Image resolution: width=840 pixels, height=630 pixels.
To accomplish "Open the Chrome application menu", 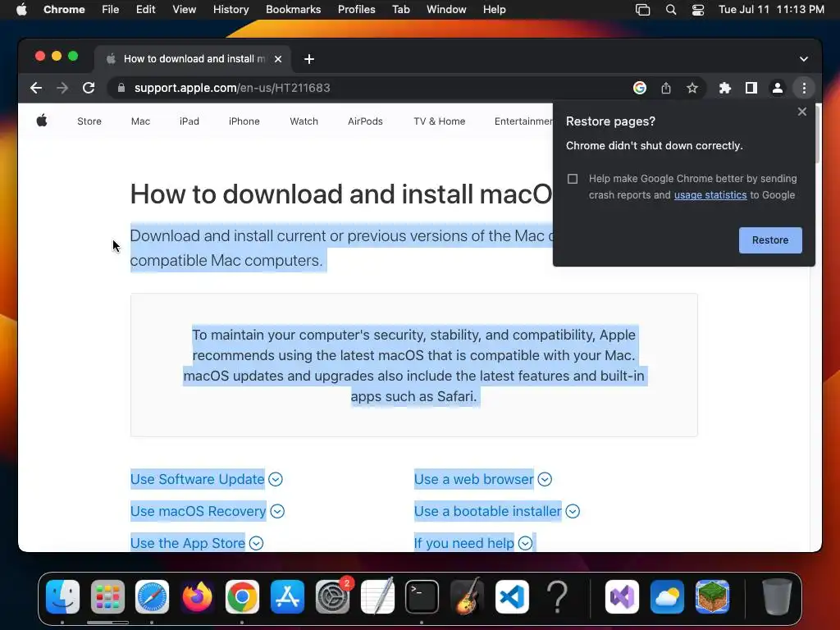I will click(x=64, y=9).
